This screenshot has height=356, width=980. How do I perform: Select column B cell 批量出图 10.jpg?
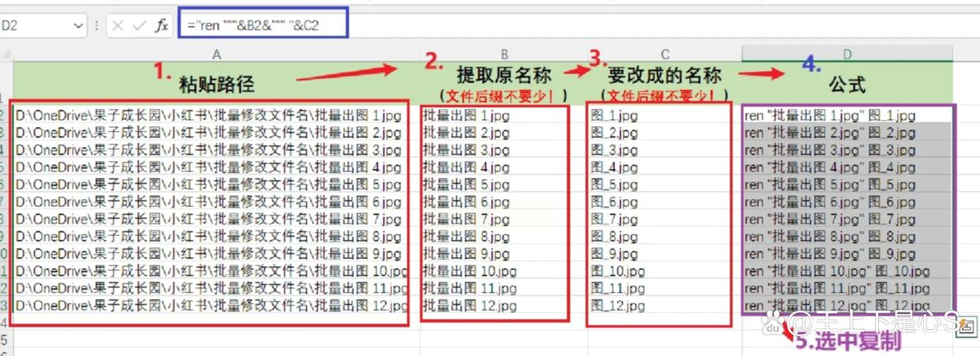[x=503, y=271]
